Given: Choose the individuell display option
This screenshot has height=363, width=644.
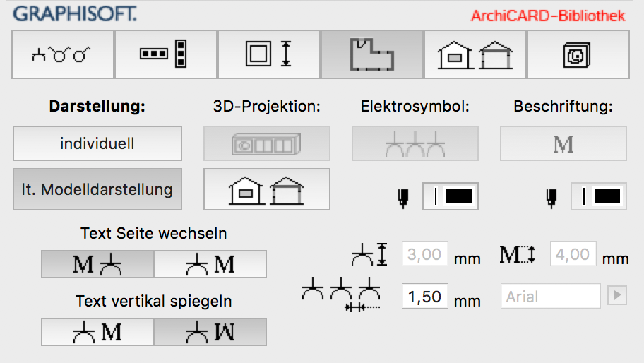Looking at the screenshot, I should click(97, 143).
